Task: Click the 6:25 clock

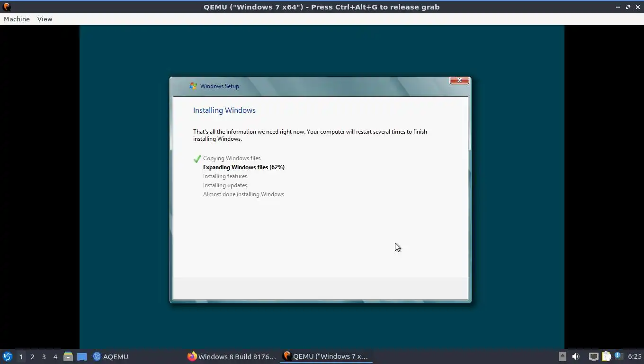Action: coord(635,356)
